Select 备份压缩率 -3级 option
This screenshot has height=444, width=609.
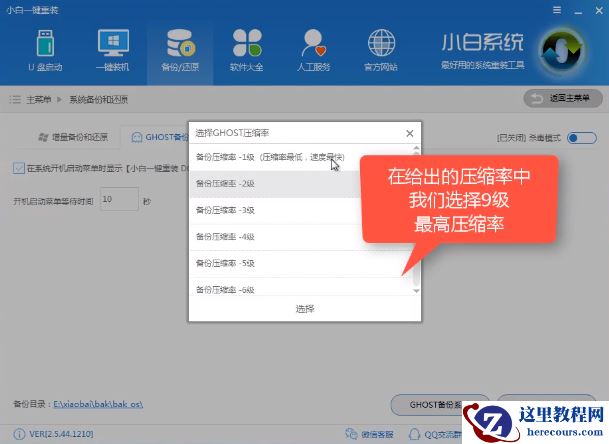301,210
